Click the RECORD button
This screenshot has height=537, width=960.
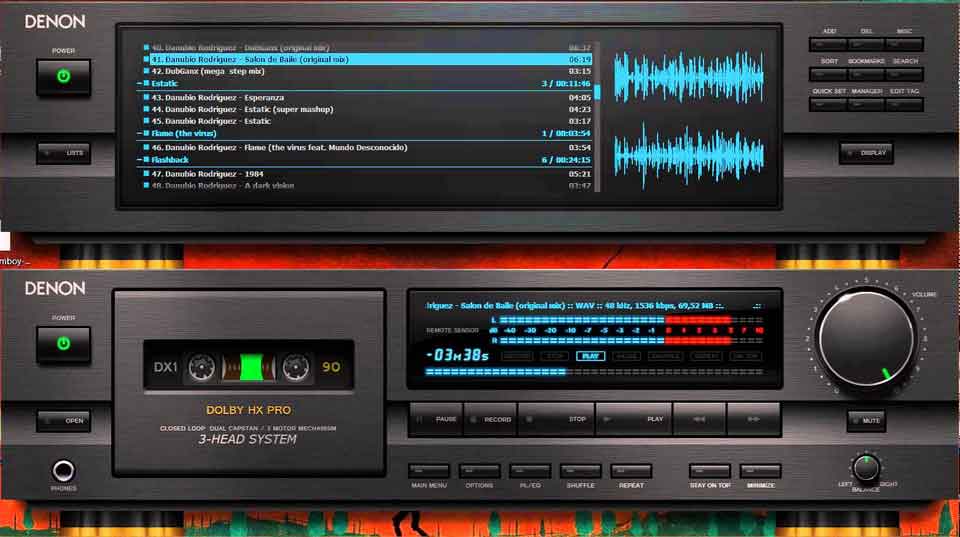pyautogui.click(x=490, y=419)
